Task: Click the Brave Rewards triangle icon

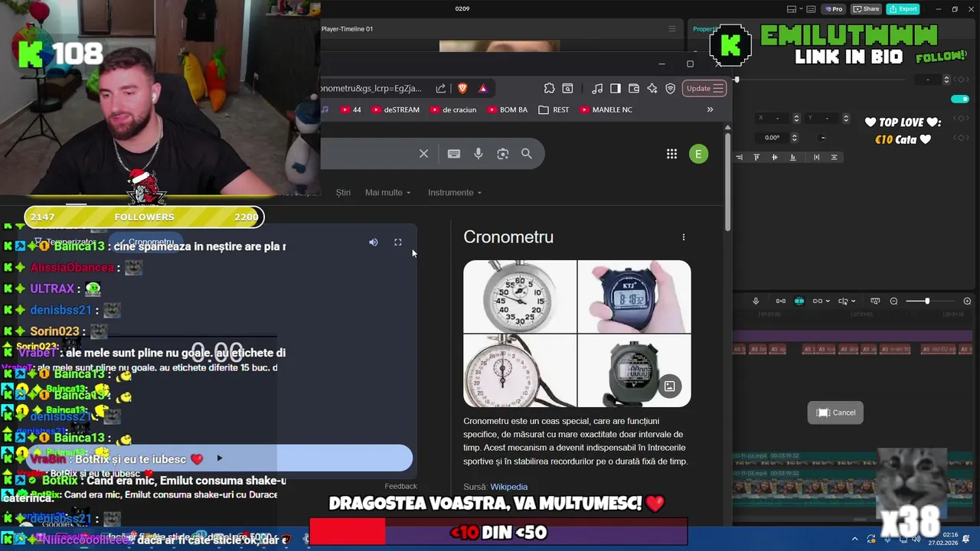Action: click(483, 89)
